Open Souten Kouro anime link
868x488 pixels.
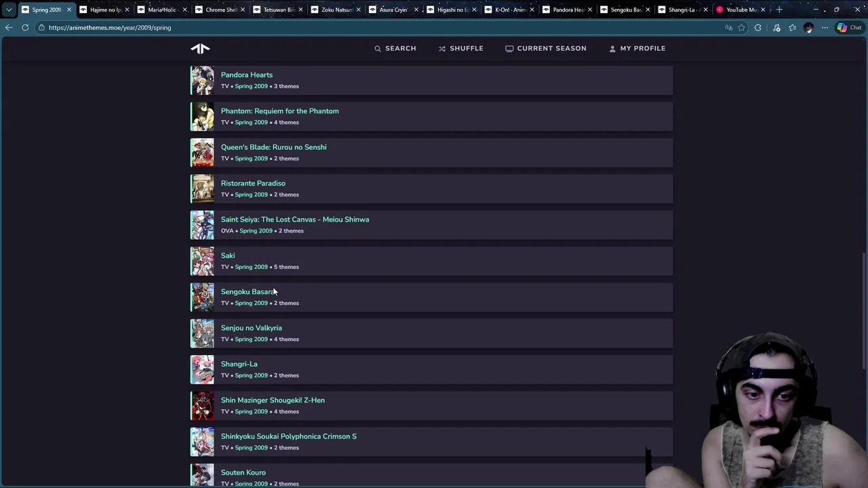coord(243,472)
